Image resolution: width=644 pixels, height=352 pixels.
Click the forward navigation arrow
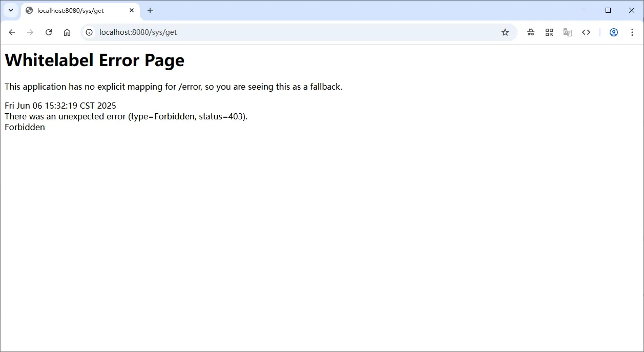point(30,32)
